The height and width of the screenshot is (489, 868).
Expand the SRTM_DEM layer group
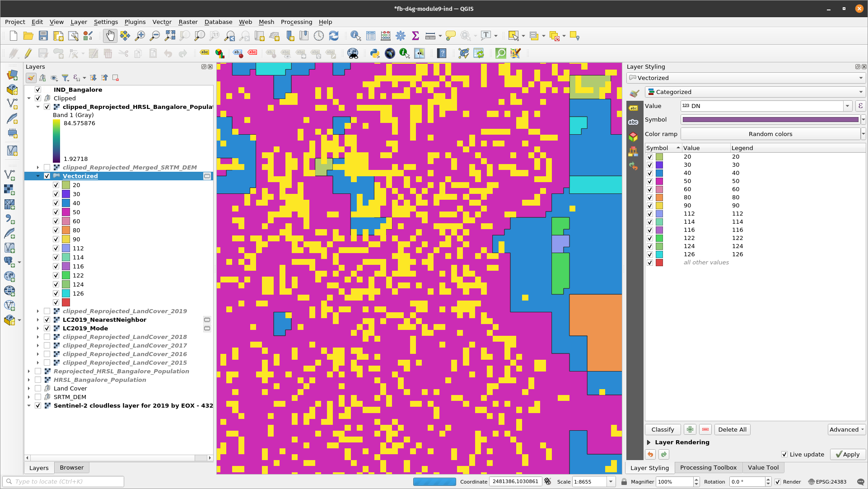[x=28, y=397]
